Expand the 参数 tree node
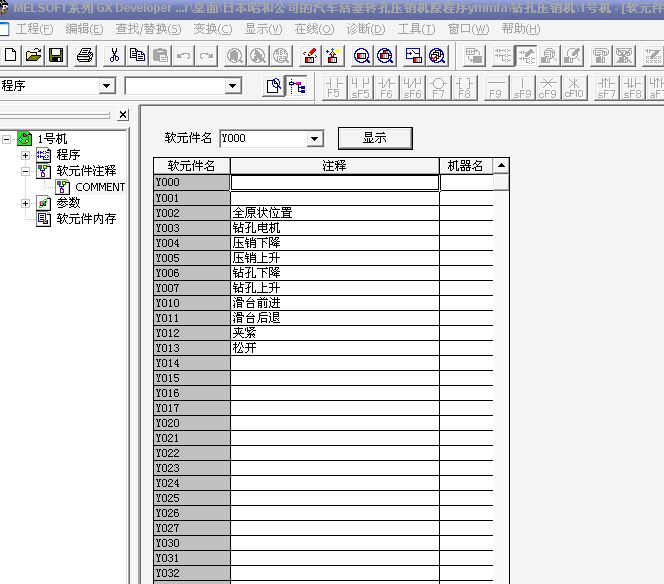The image size is (664, 584). [x=25, y=203]
